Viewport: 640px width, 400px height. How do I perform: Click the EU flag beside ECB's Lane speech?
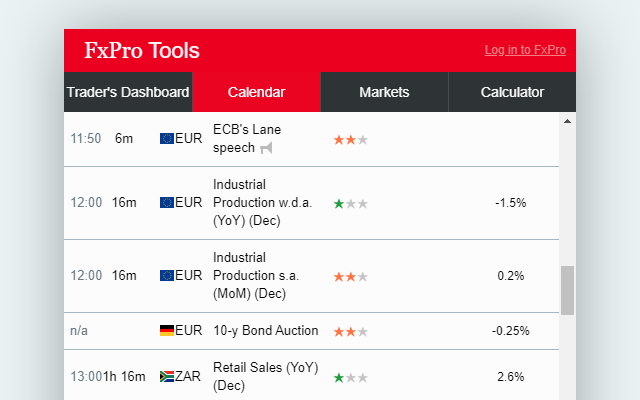166,139
